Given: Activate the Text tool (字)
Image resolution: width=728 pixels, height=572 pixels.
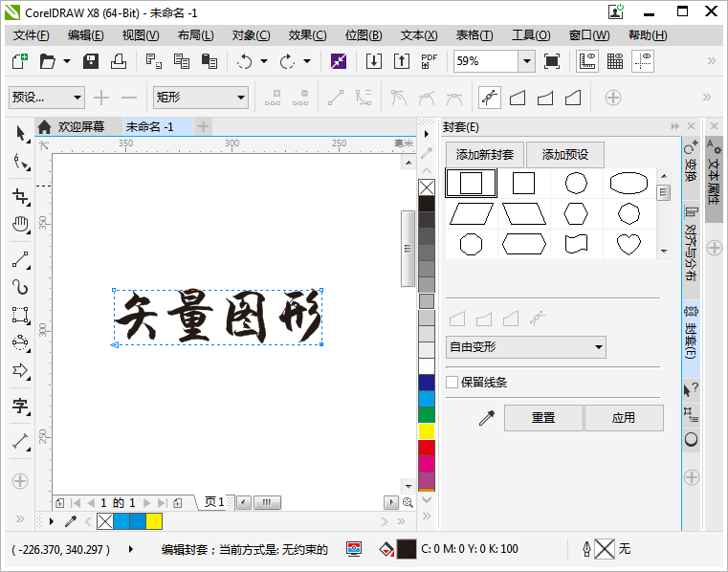Looking at the screenshot, I should 20,406.
